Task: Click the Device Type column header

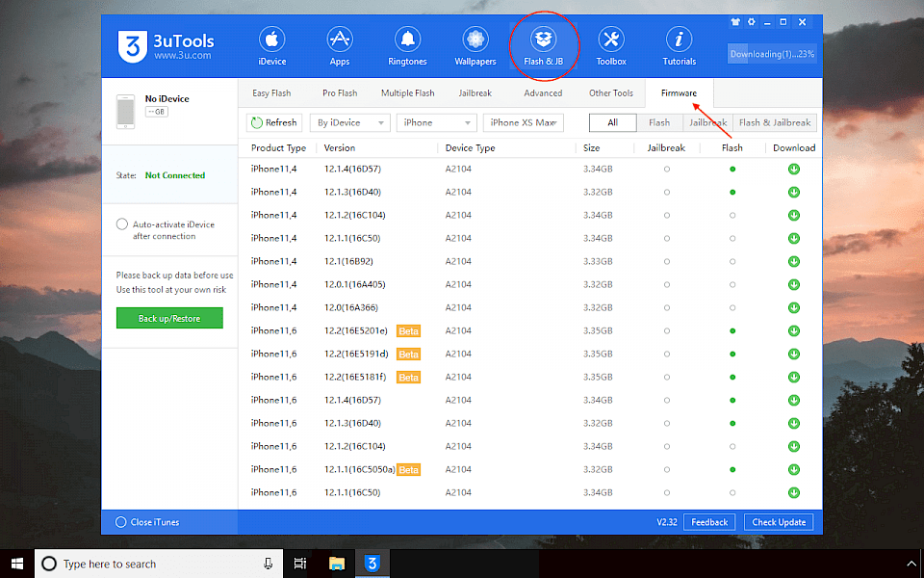Action: 471,148
